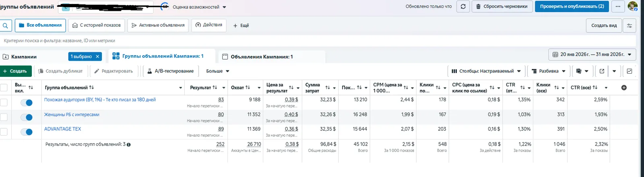Viewport: 644px width, 177px height.
Task: Click the Действия filter button
Action: tap(209, 25)
